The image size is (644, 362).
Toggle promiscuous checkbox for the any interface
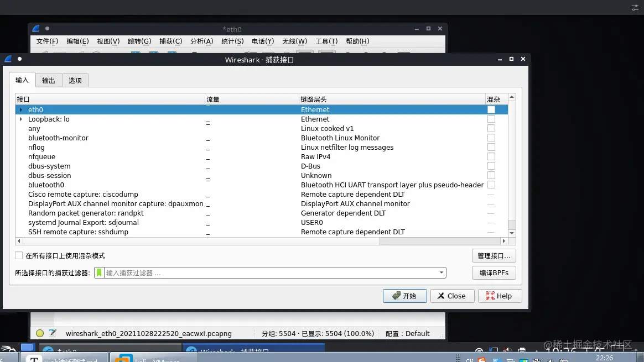click(491, 128)
